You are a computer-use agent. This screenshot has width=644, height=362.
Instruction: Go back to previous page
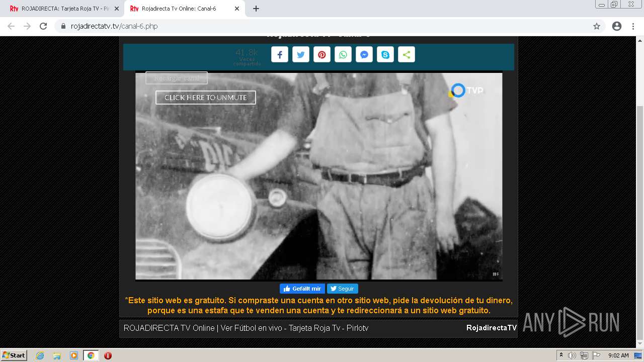[11, 26]
